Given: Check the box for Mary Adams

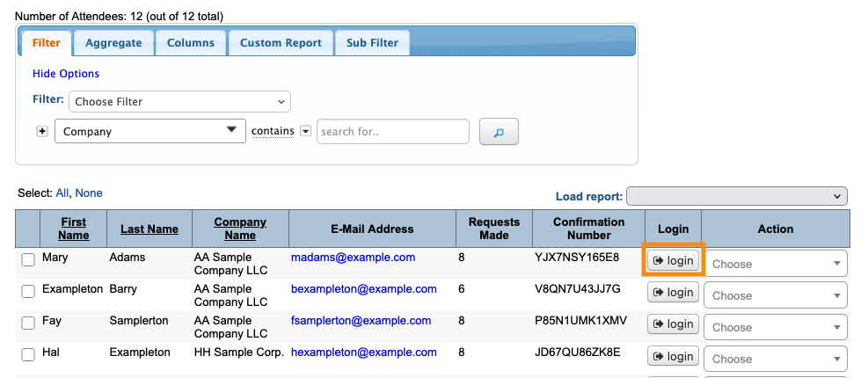Looking at the screenshot, I should (x=28, y=259).
